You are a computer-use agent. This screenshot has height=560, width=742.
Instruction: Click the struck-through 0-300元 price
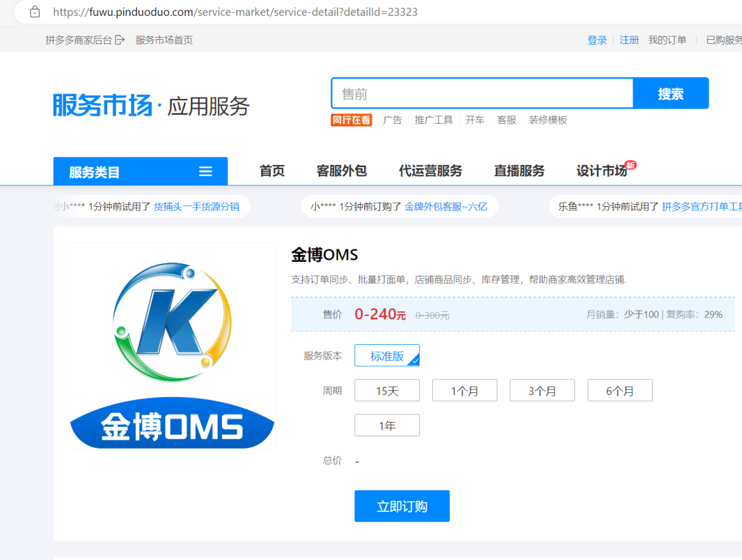[x=432, y=315]
